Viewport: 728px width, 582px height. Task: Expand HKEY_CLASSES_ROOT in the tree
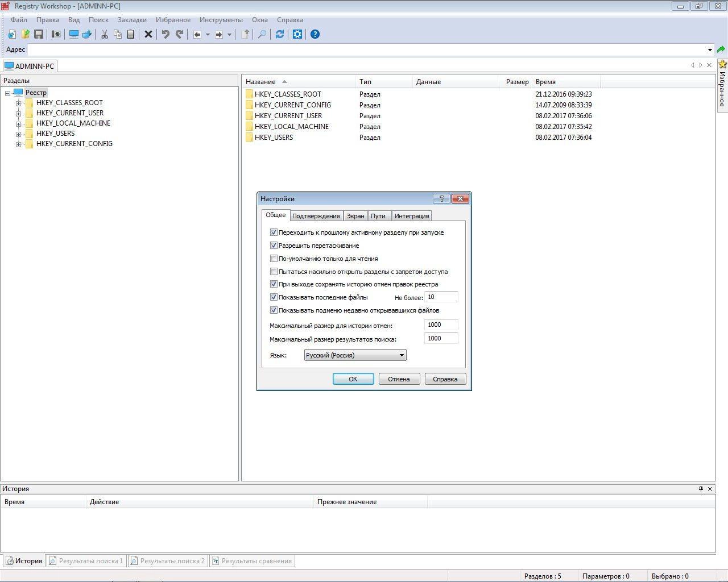(x=18, y=103)
